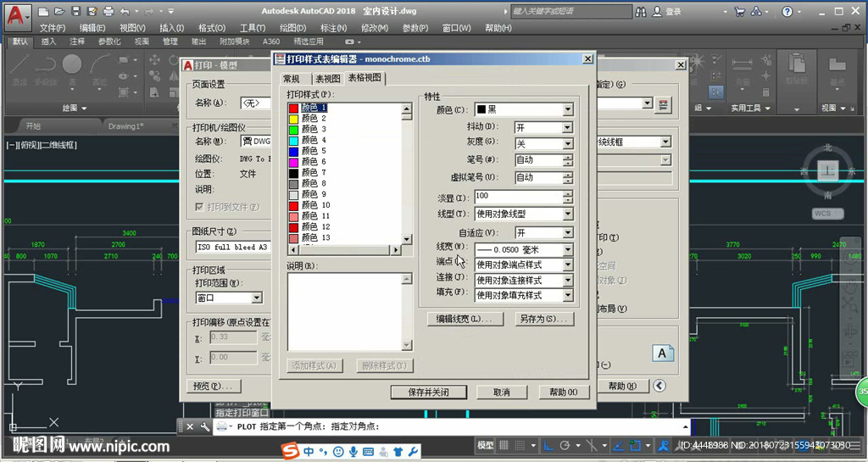Click the Save icon in quick access toolbar

point(76,11)
